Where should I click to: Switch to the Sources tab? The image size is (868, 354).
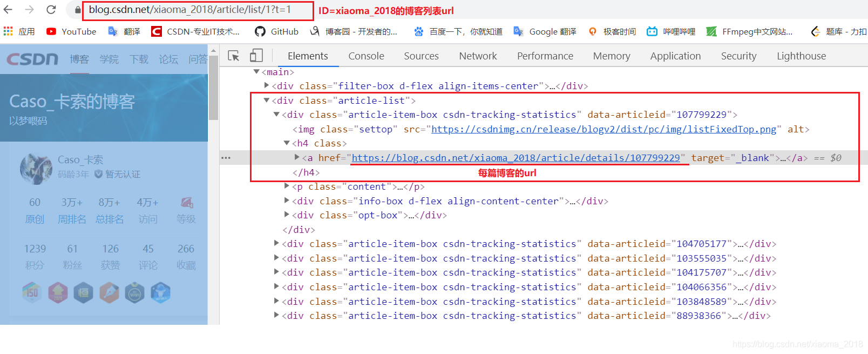point(421,56)
